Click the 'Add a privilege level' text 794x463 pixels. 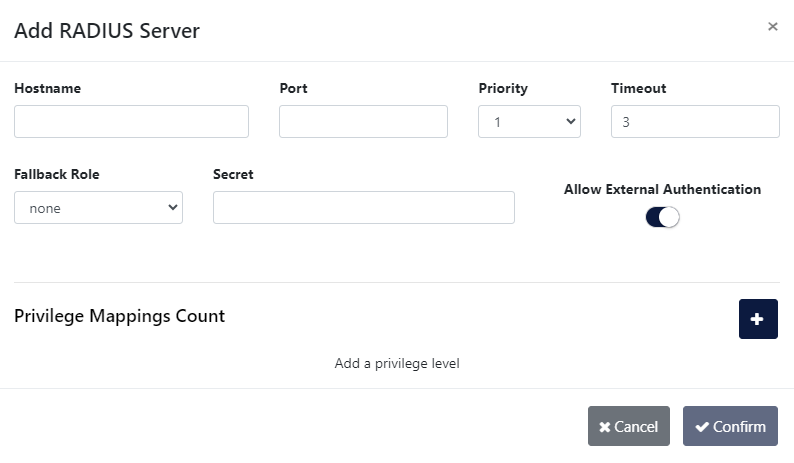pyautogui.click(x=397, y=363)
